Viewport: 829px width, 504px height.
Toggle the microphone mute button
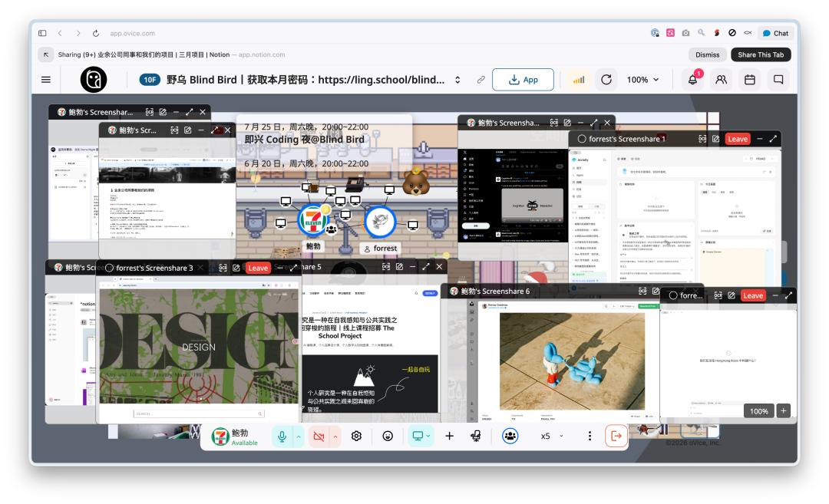[x=282, y=436]
